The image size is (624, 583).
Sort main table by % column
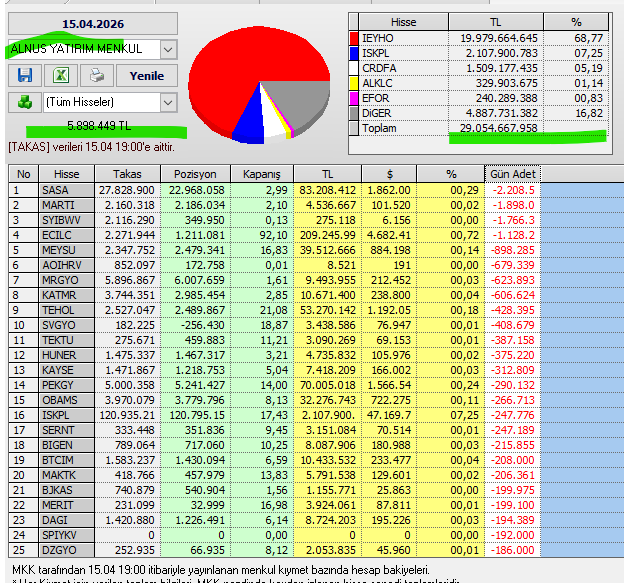(x=450, y=174)
